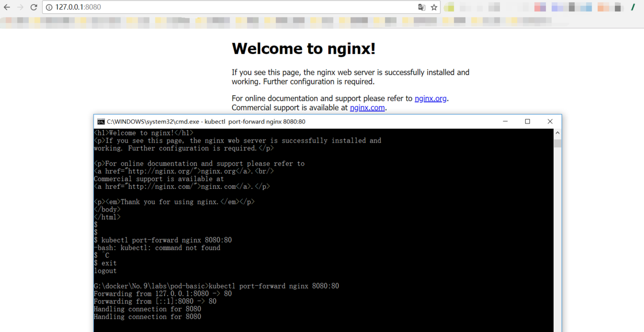View site information icon in address bar
Image resolution: width=644 pixels, height=332 pixels.
(x=49, y=7)
